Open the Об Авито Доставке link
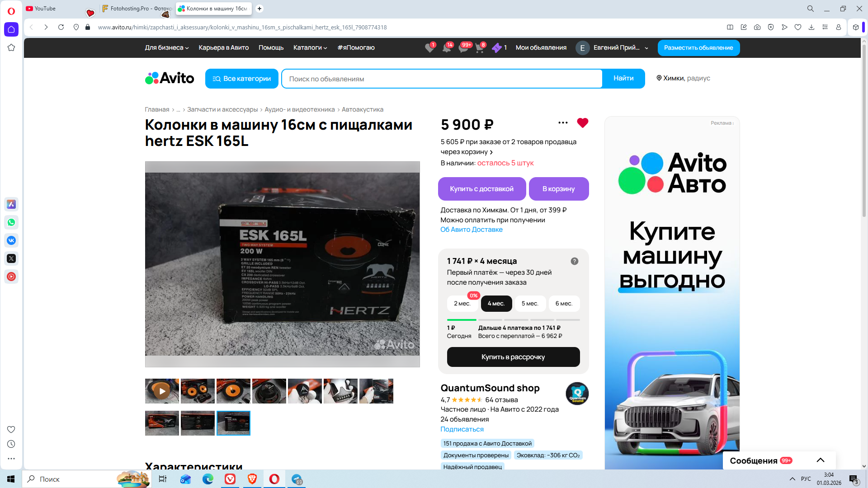The height and width of the screenshot is (488, 868). (x=471, y=230)
